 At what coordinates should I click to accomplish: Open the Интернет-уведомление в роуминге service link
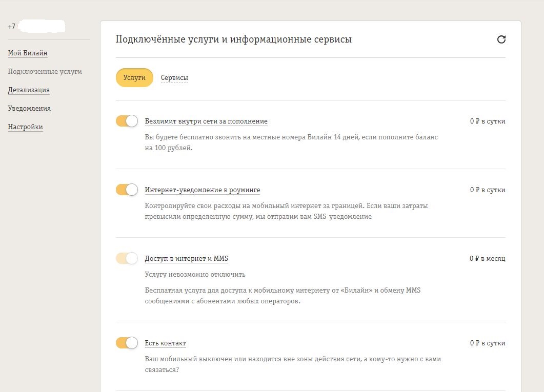(203, 190)
